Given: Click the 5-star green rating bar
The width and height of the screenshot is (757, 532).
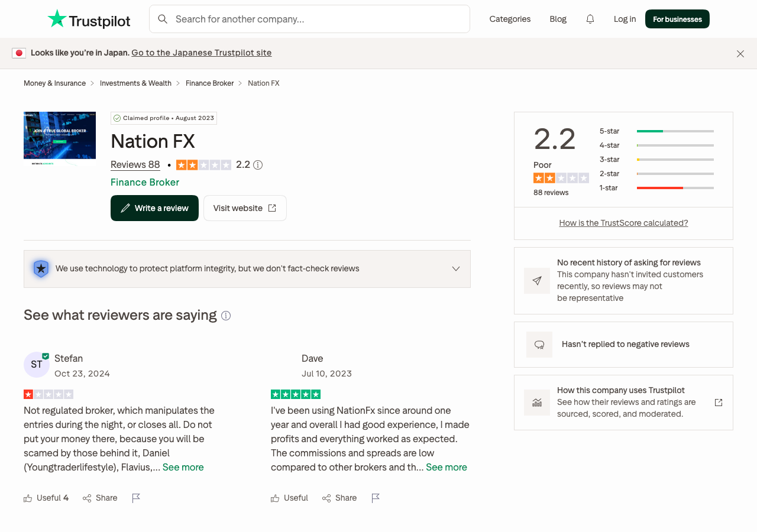Looking at the screenshot, I should pos(675,131).
